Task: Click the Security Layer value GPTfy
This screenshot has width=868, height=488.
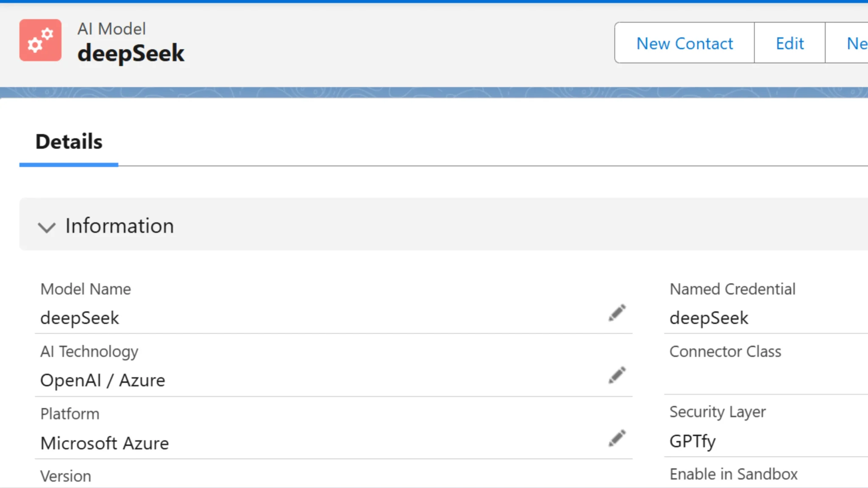Action: coord(693,441)
